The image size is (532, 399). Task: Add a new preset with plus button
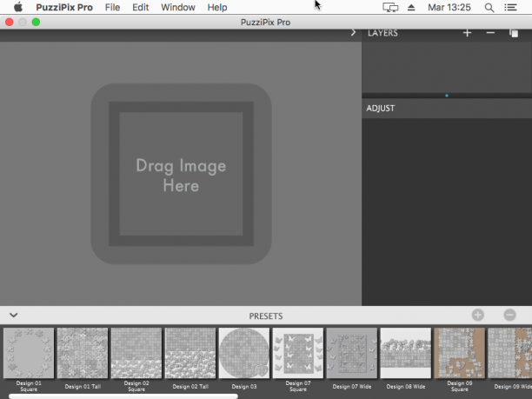tap(478, 316)
